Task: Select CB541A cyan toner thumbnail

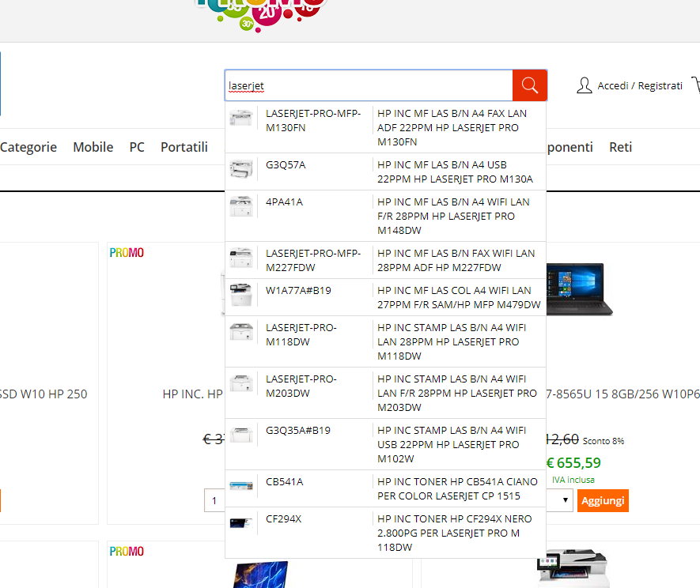Action: tap(241, 486)
